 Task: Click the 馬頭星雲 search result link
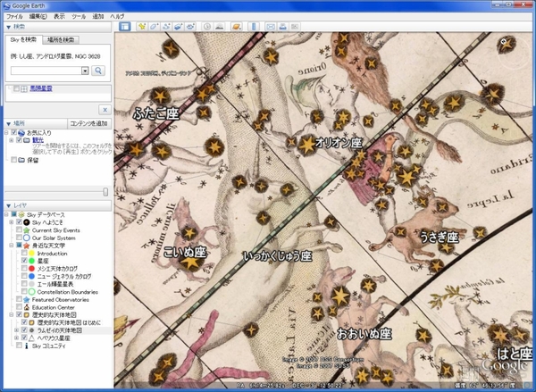pos(38,89)
